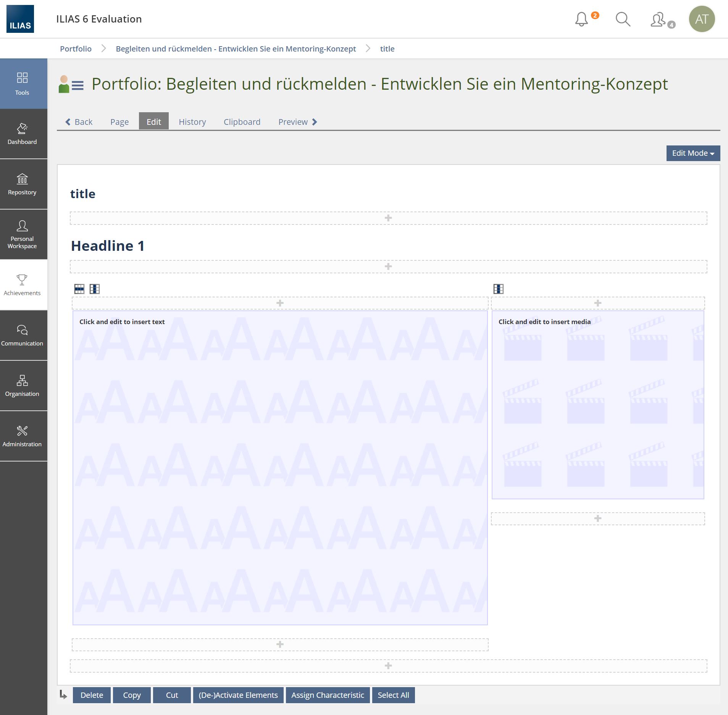The image size is (728, 715).
Task: Open the contacts icon in header
Action: (659, 19)
